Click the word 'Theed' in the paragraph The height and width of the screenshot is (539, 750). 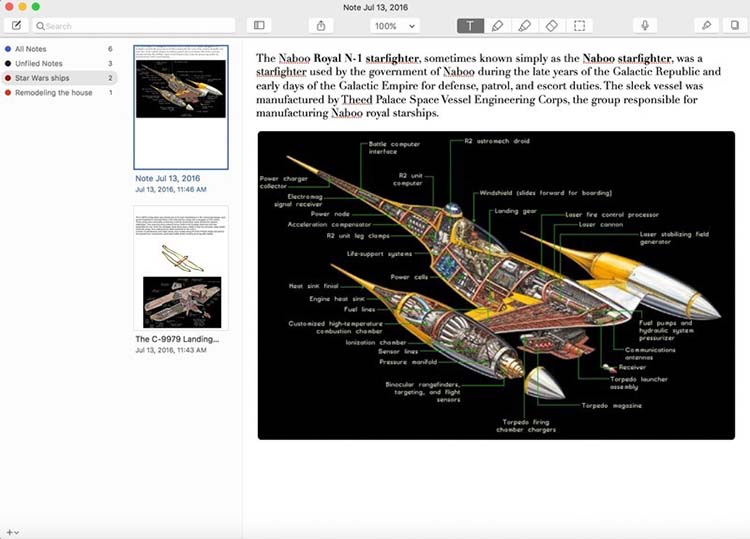pos(357,99)
